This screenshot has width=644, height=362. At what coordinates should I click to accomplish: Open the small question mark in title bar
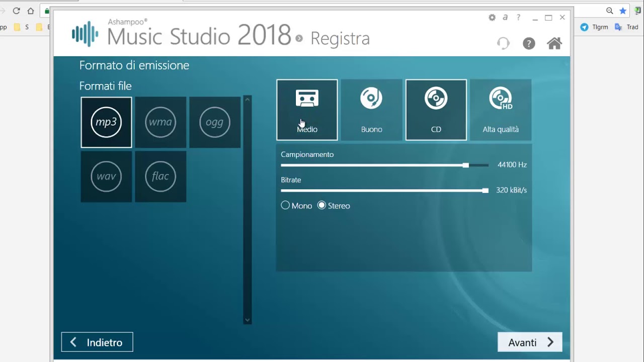pyautogui.click(x=518, y=18)
